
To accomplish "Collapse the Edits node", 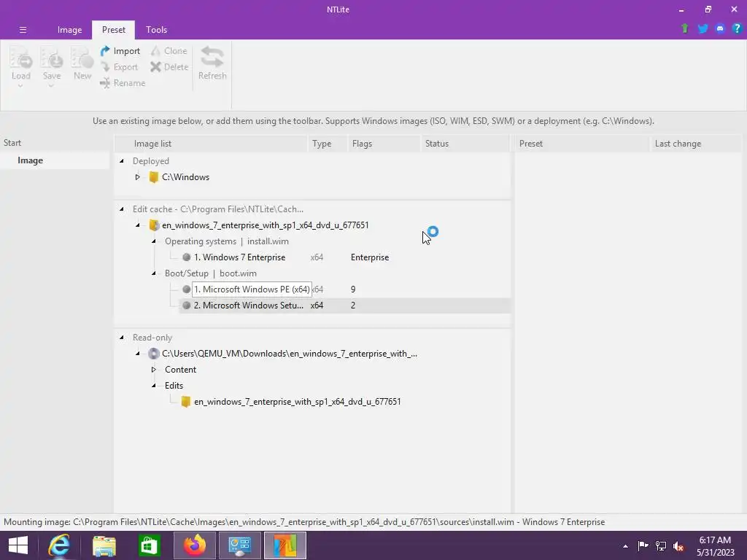I will tap(154, 386).
